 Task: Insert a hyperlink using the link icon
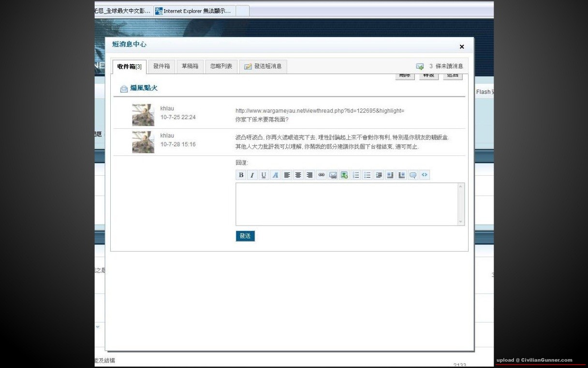coord(321,175)
